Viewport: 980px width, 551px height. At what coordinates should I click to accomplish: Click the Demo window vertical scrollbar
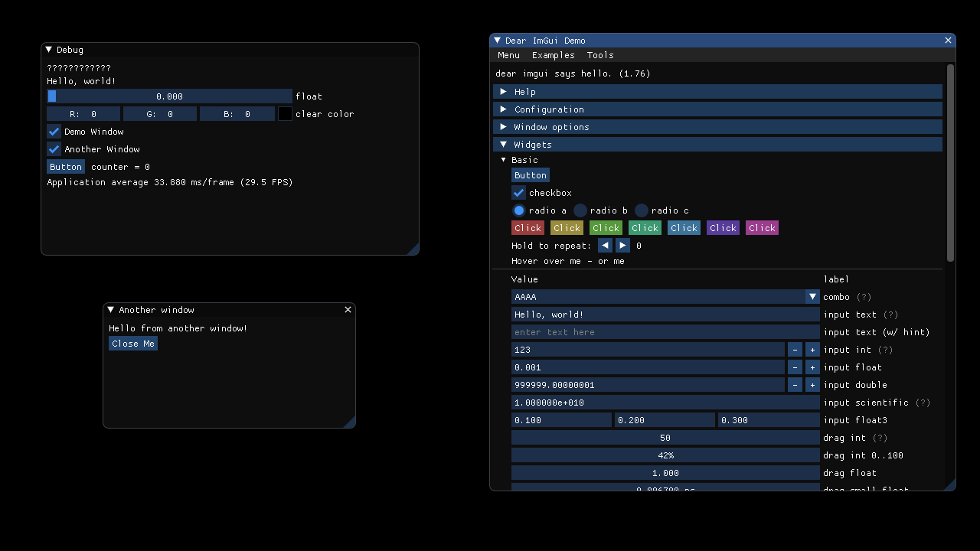pyautogui.click(x=951, y=163)
